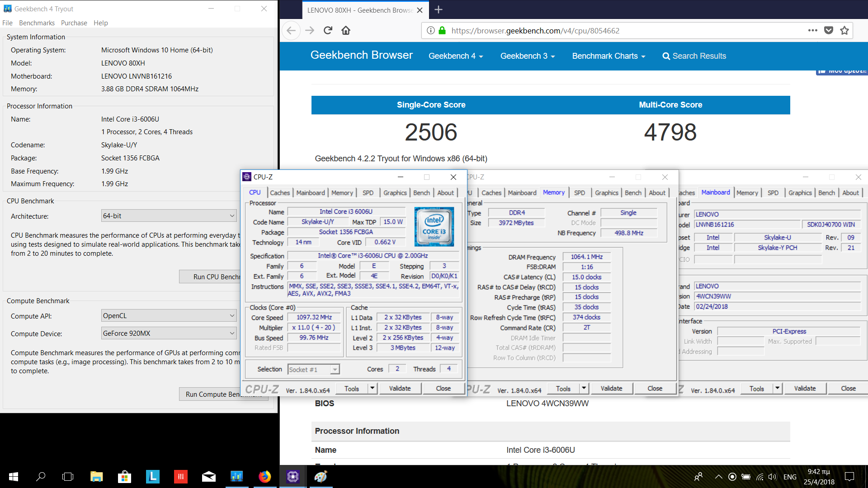Show site information icon in address bar
This screenshot has width=868, height=488.
pos(431,31)
